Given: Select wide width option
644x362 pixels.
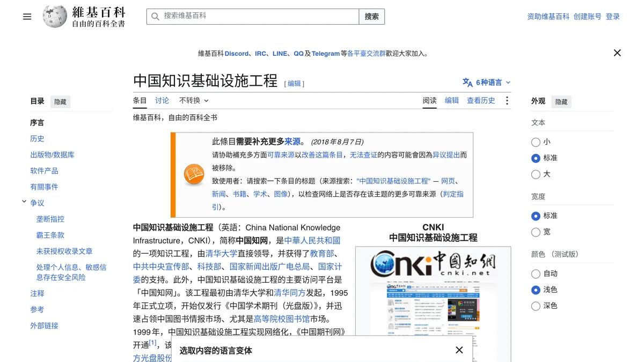Looking at the screenshot, I should [536, 232].
